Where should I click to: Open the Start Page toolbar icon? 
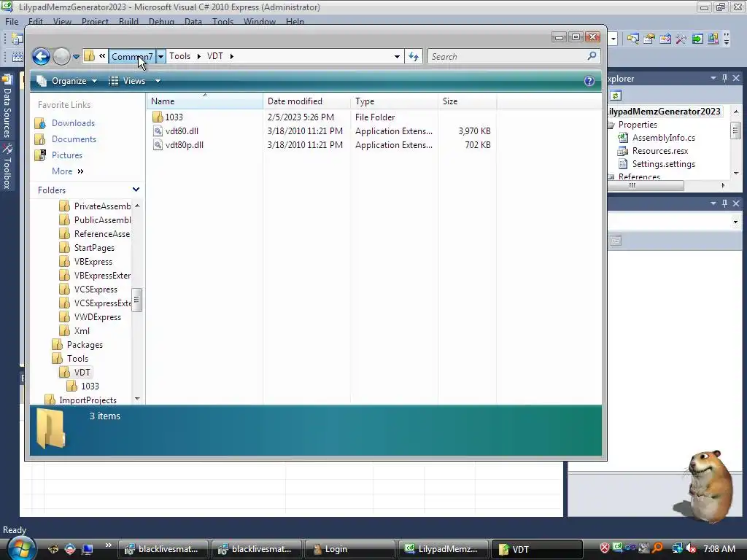coord(697,39)
